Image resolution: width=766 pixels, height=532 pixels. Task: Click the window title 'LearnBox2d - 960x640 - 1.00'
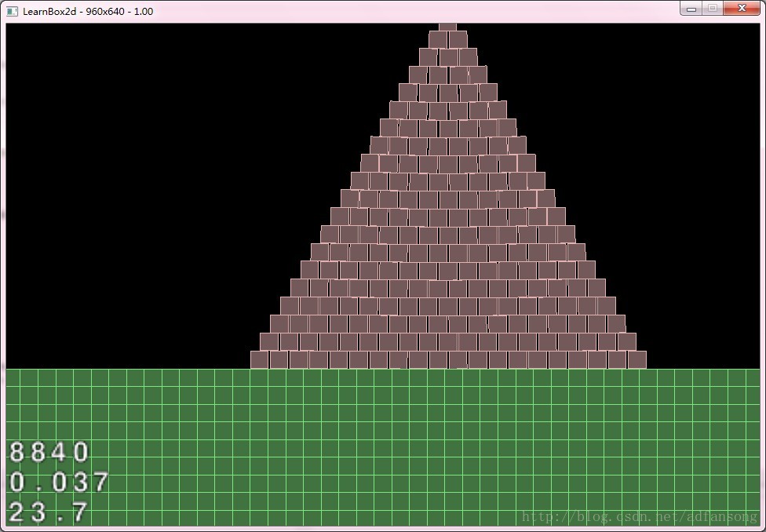[x=88, y=11]
